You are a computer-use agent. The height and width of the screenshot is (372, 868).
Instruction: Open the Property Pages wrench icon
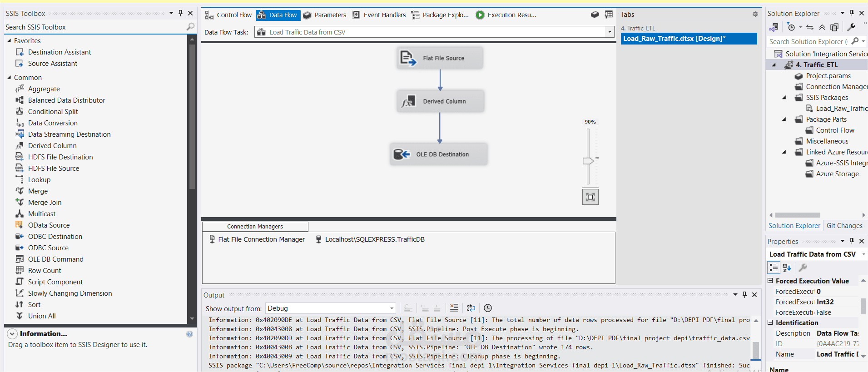tap(803, 268)
